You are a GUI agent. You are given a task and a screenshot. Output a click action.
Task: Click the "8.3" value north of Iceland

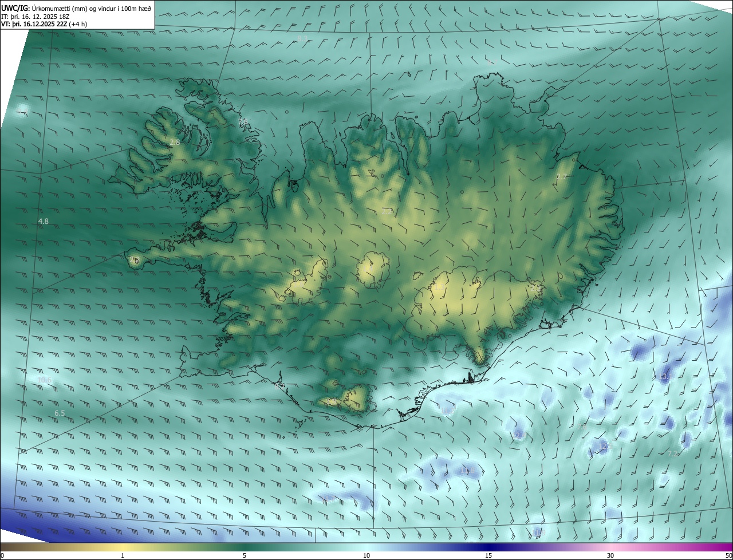(302, 38)
